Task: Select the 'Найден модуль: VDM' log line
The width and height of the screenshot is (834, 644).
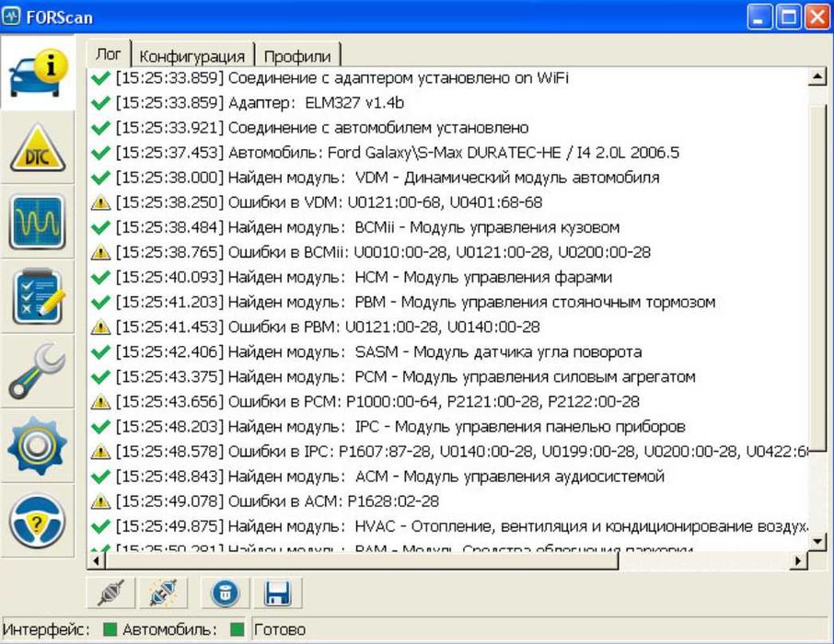Action: click(375, 178)
